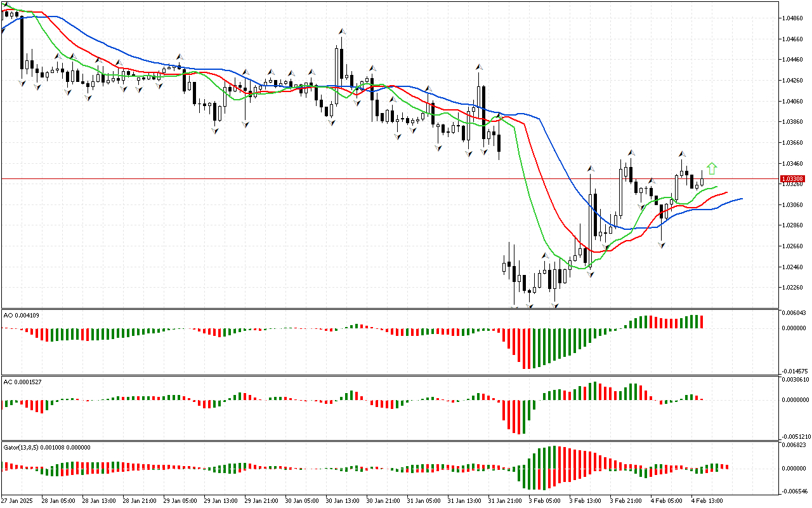
Task: Click the AC scale minimum -0.0051210
Action: pyautogui.click(x=796, y=436)
